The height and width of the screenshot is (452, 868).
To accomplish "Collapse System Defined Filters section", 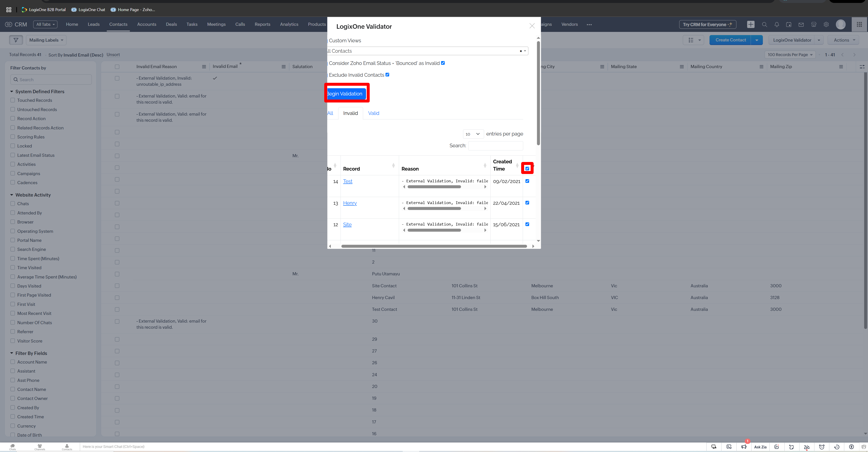I will [12, 91].
